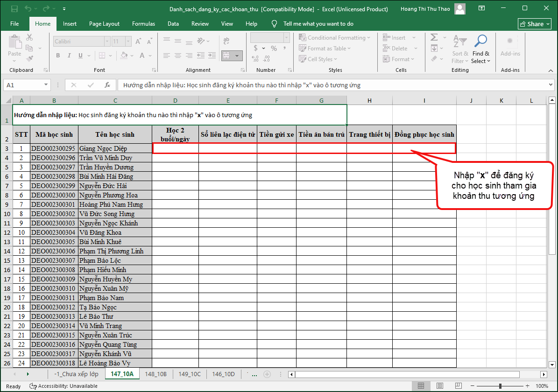Screen dimensions: 558x392
Task: Click the lightbulb Tell me icon
Action: (x=275, y=24)
